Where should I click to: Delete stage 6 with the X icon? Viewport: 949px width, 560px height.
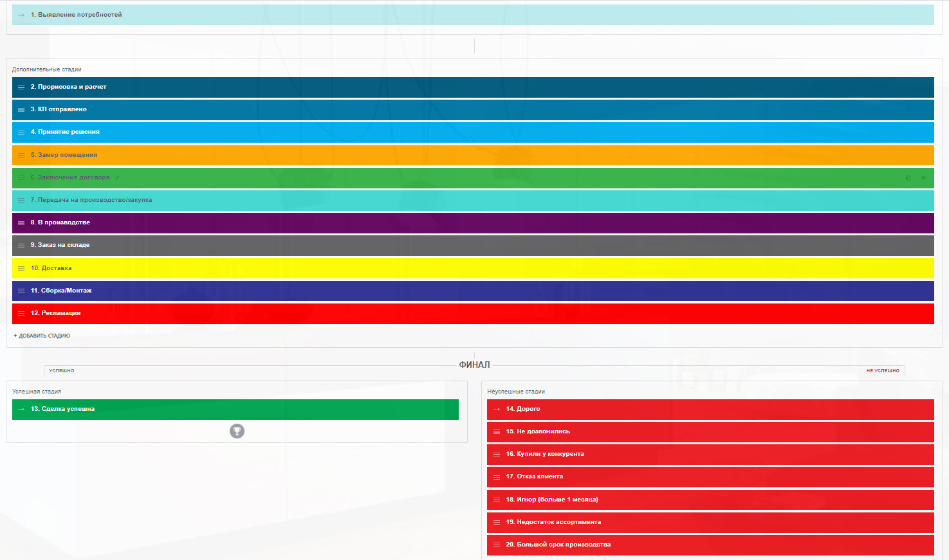pyautogui.click(x=923, y=178)
